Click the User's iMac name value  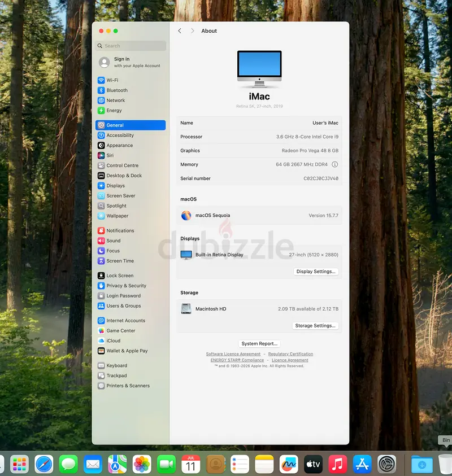click(325, 123)
